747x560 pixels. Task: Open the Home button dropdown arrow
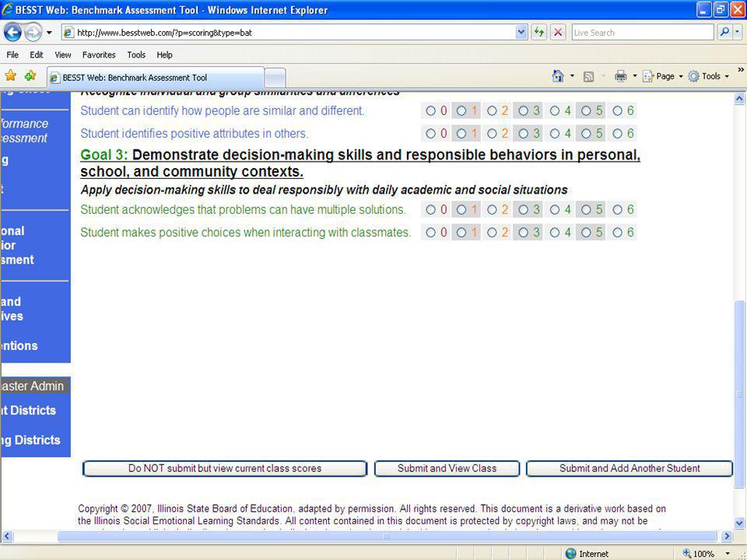click(572, 76)
